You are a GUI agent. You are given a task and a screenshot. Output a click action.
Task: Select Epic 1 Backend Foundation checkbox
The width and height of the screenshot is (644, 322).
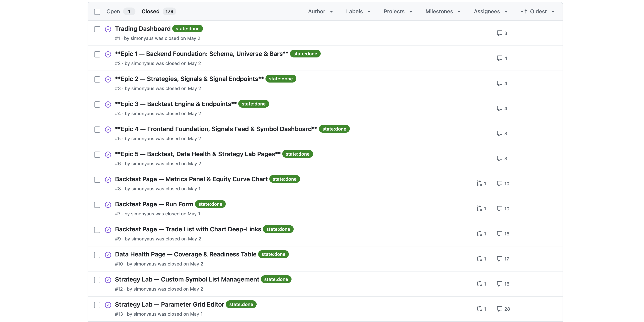click(97, 54)
